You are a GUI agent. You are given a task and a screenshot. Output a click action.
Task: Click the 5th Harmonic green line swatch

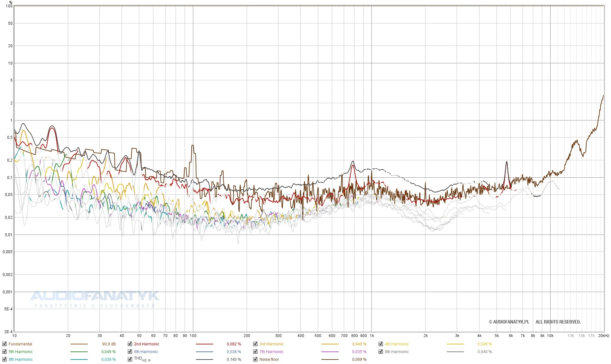79,352
